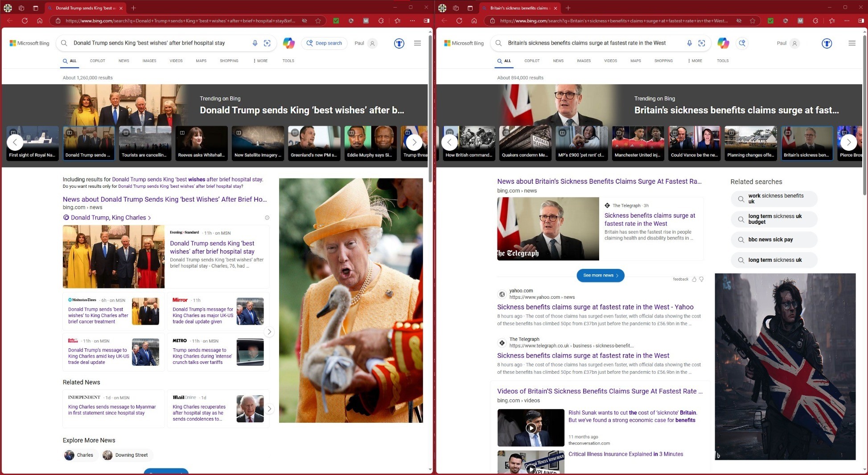Image resolution: width=868 pixels, height=475 pixels.
Task: Click thumbs down feedback icon
Action: pyautogui.click(x=701, y=279)
